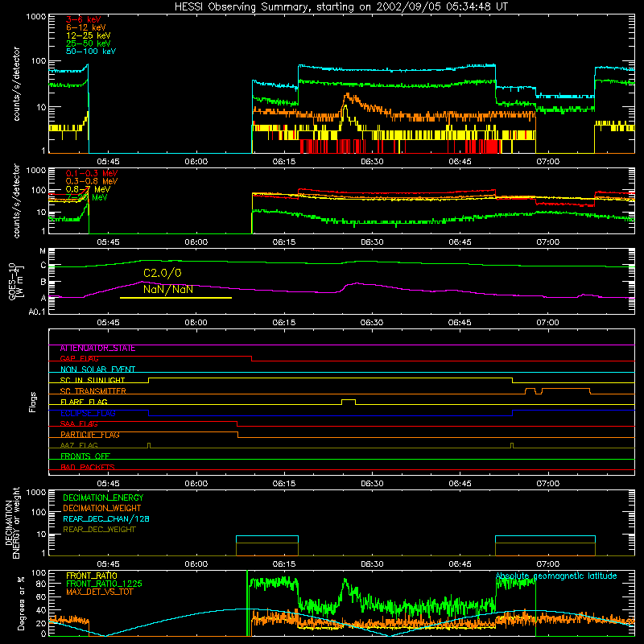
Task: Click the BAD_PACKETS flag label
Action: pos(88,467)
